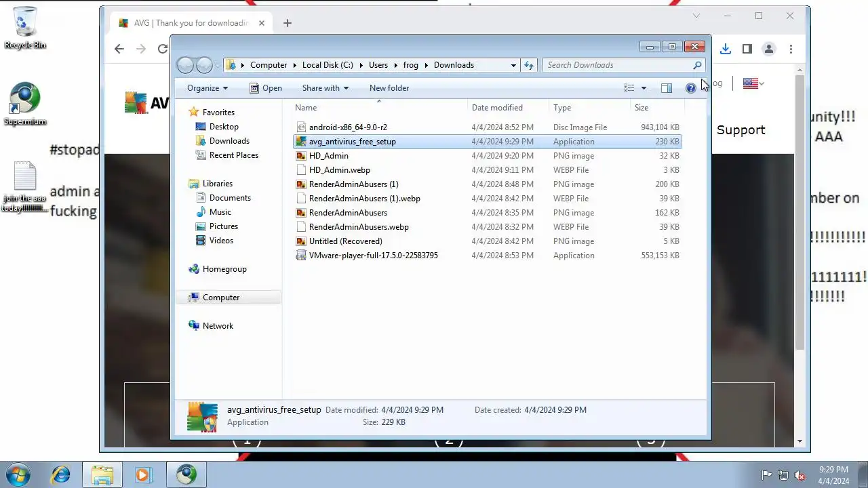Open Recent Places in navigation pane
The height and width of the screenshot is (488, 868).
233,155
